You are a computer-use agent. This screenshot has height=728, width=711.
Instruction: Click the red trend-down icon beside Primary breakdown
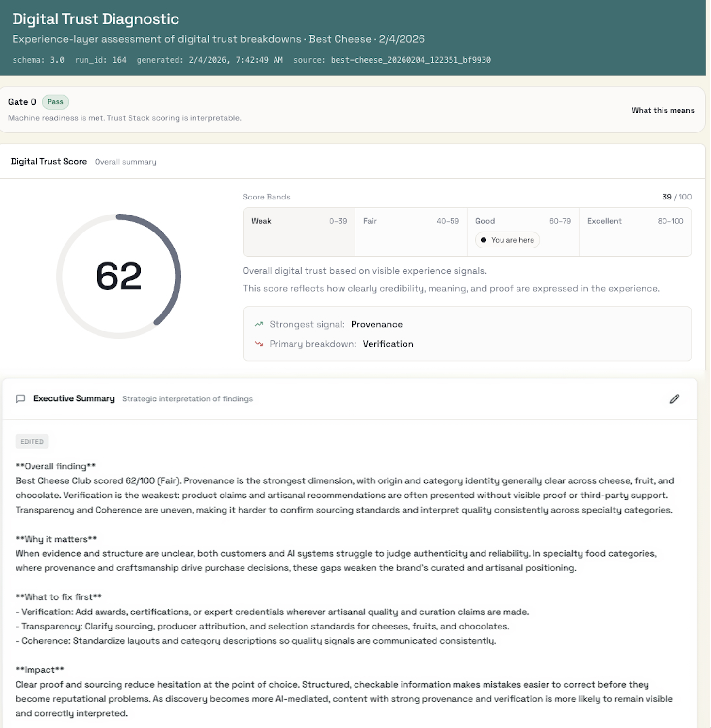pyautogui.click(x=258, y=343)
